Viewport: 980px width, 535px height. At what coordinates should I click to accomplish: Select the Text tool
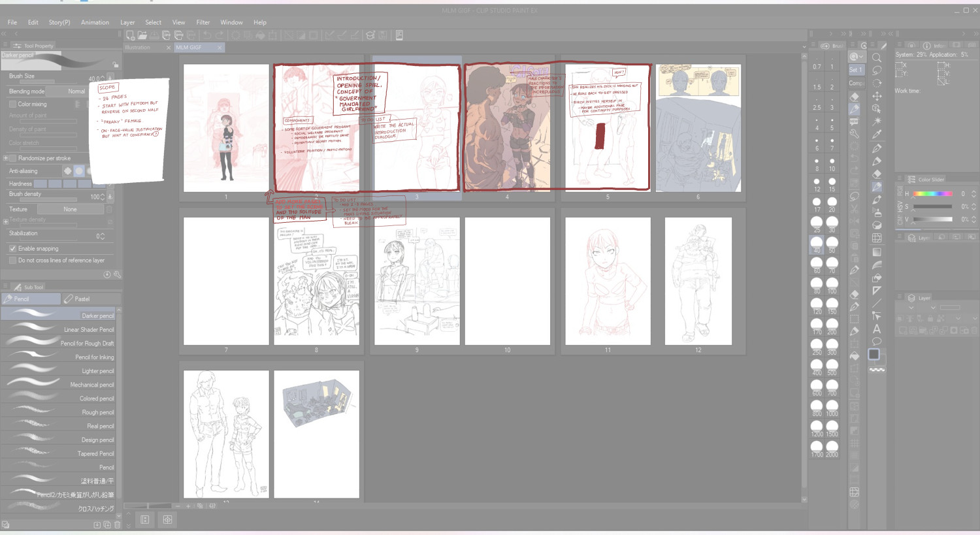click(877, 329)
